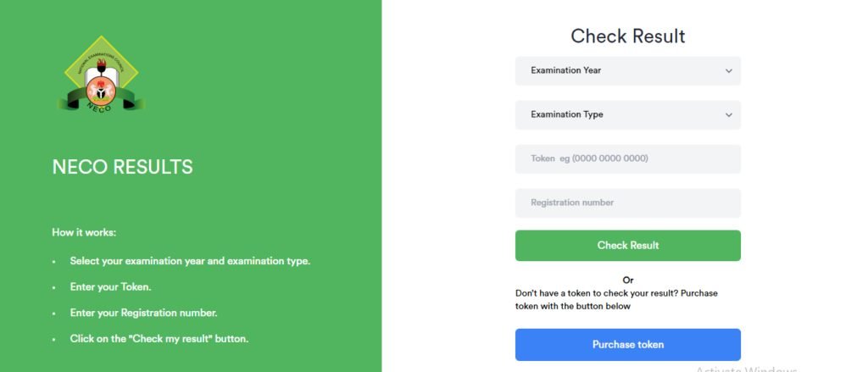This screenshot has width=868, height=372.
Task: Click the "Enter your Token." instruction line
Action: tap(110, 287)
